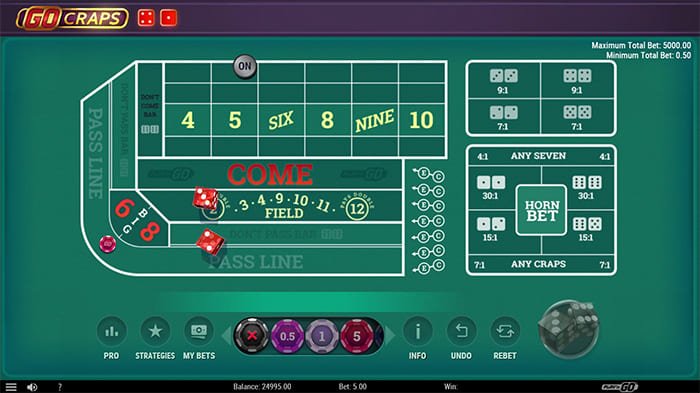
Task: Place bet on number 4
Action: pos(188,120)
